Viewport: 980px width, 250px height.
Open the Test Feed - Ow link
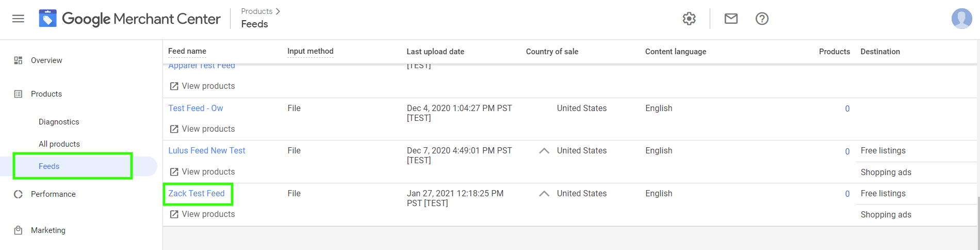[195, 108]
